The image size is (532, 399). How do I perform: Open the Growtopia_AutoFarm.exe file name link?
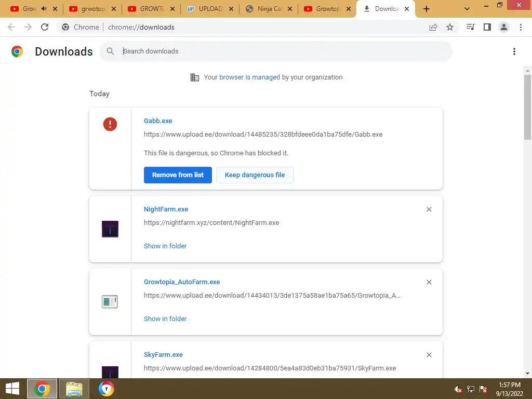[x=182, y=282]
